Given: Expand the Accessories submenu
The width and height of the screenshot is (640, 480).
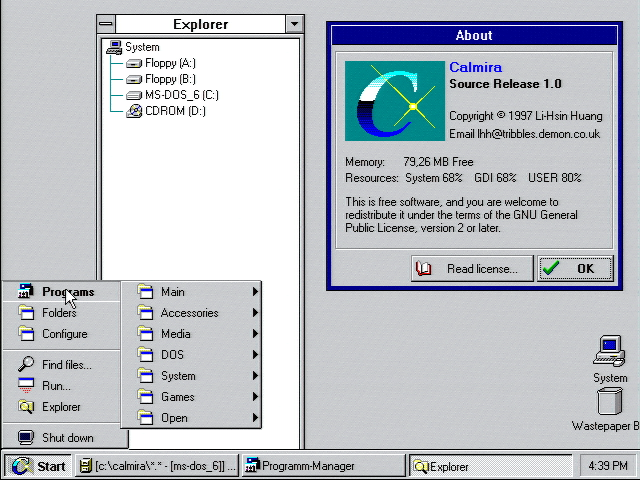Looking at the screenshot, I should point(190,313).
